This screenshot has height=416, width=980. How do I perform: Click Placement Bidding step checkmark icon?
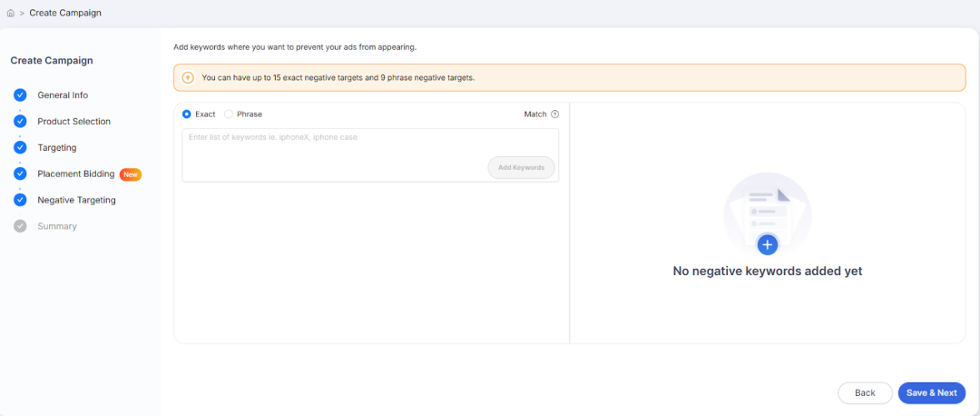[x=20, y=173]
